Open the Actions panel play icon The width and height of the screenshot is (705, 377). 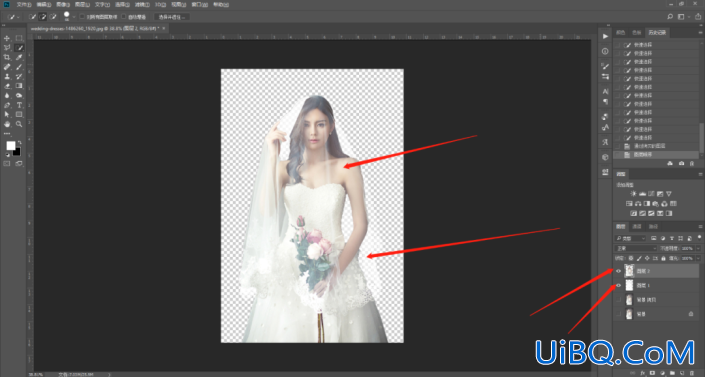click(605, 36)
